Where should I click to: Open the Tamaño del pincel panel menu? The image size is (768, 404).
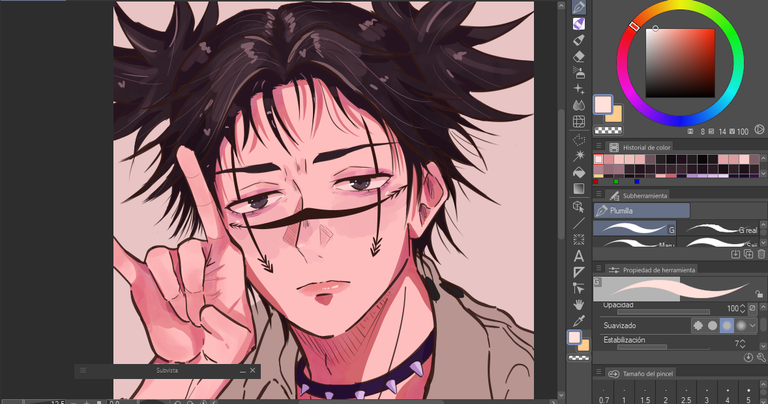[599, 372]
